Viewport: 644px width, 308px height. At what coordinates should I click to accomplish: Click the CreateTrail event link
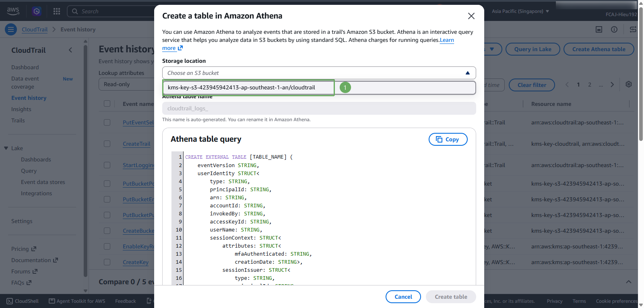(136, 144)
